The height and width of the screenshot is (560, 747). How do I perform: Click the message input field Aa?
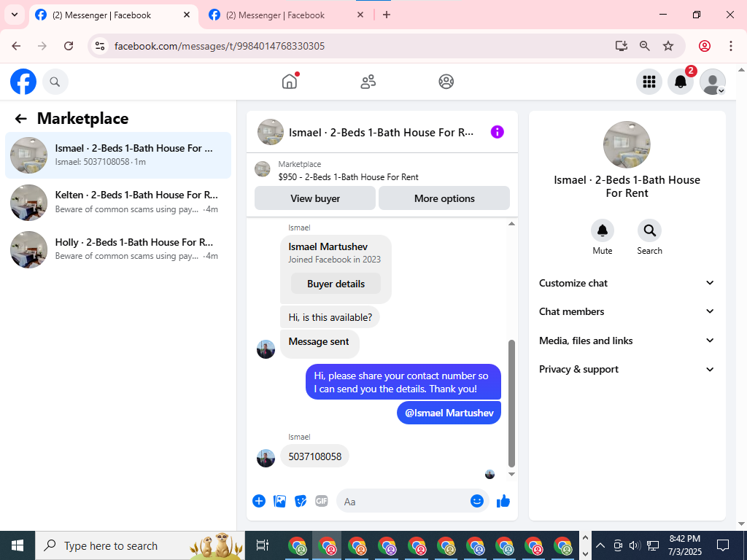click(403, 501)
